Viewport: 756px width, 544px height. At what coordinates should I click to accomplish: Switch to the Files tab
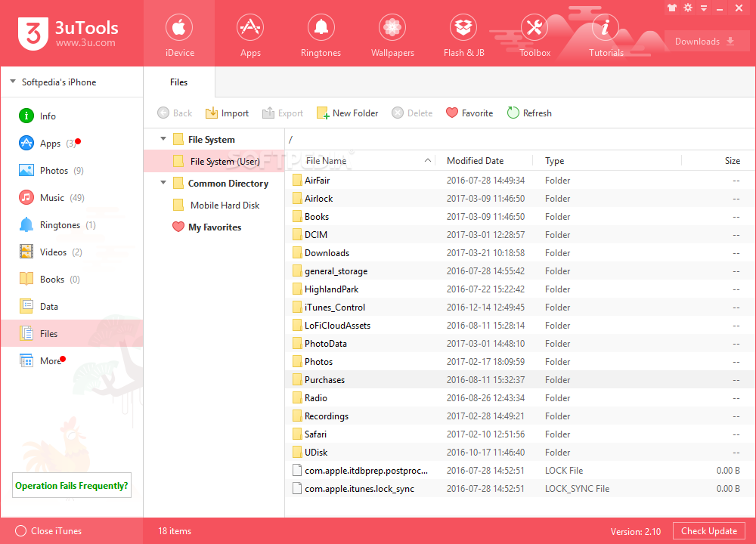(179, 82)
